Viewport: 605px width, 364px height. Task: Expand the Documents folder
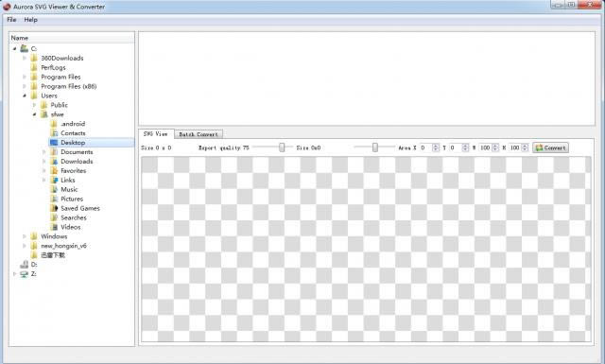pos(44,152)
